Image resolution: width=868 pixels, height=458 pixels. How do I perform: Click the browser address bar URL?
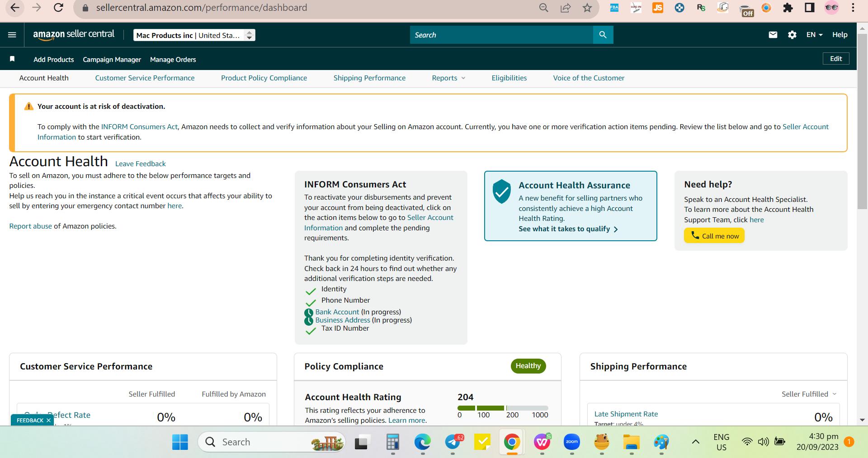202,8
